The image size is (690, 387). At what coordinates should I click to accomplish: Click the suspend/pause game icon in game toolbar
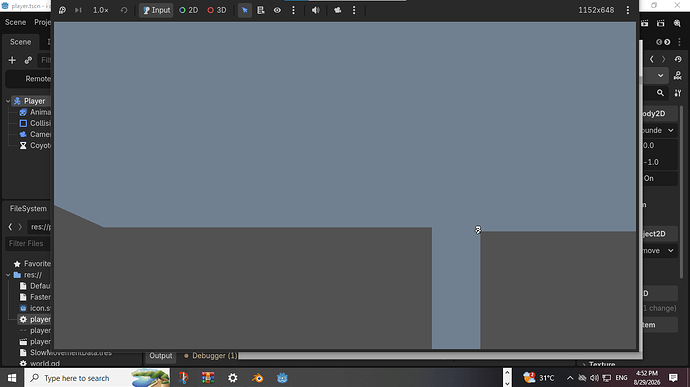click(62, 10)
